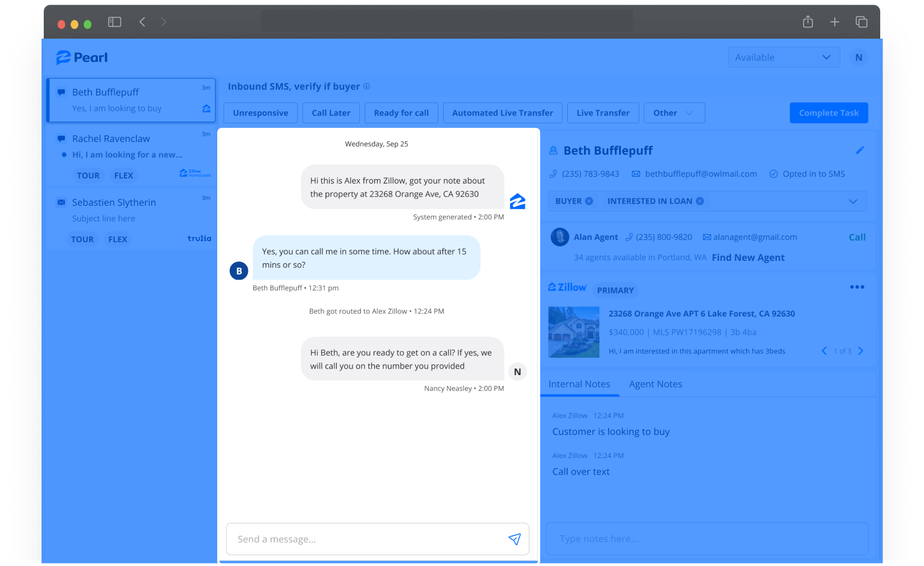
Task: Expand the tags dropdown chevron
Action: tap(853, 201)
